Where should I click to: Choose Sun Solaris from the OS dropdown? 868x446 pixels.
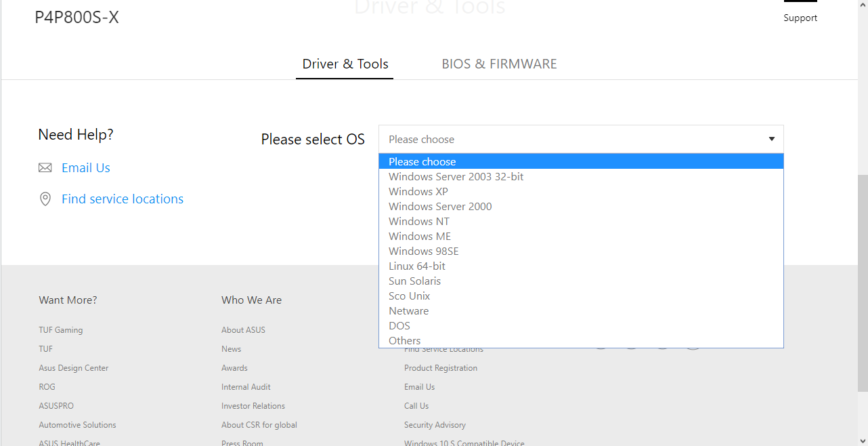(414, 281)
